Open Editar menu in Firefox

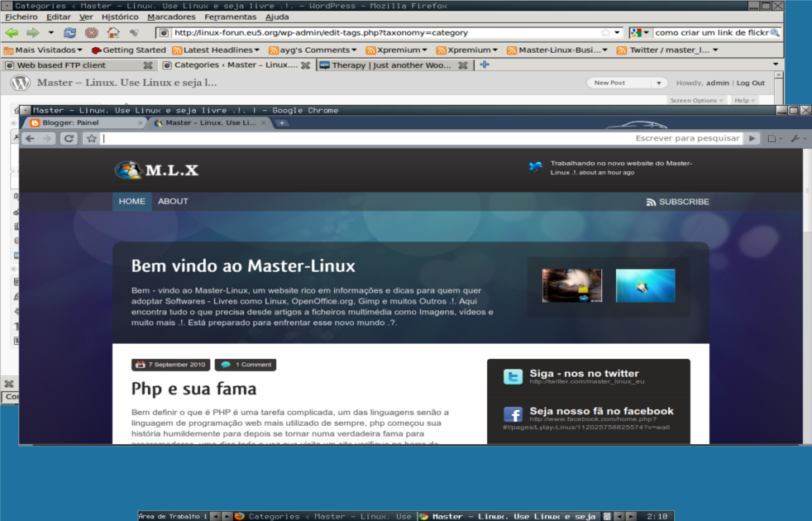click(59, 17)
